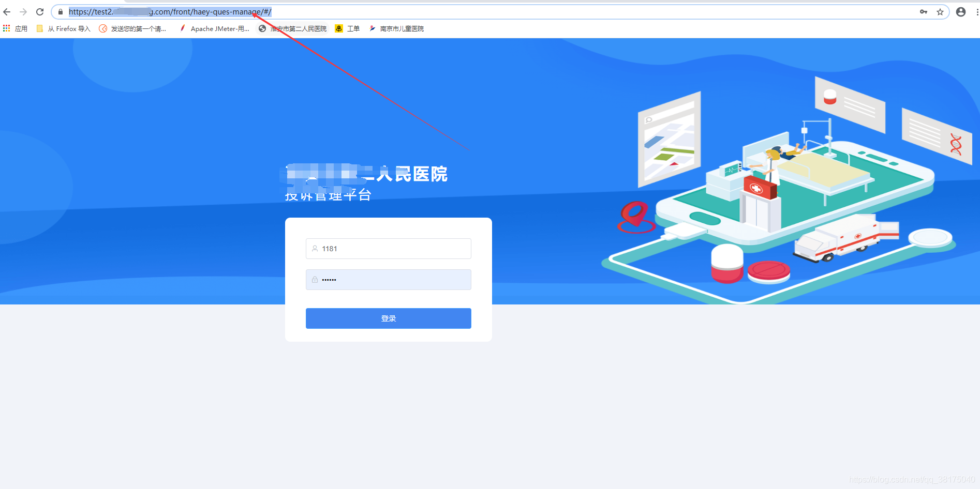Open the Apache JMeter bookmark
This screenshot has width=980, height=489.
pyautogui.click(x=214, y=28)
